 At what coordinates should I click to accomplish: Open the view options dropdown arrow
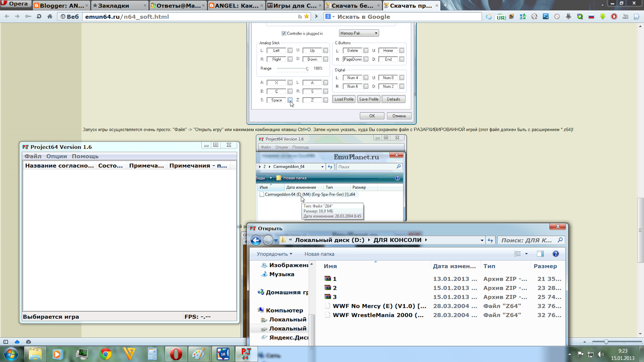point(526,254)
